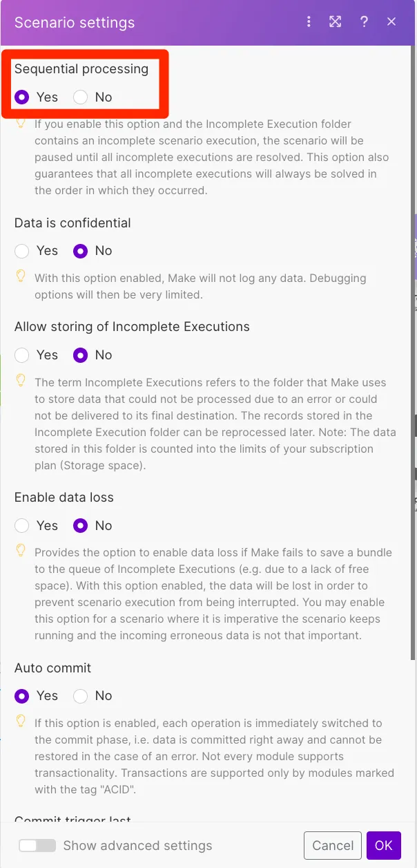Click lightbulb hint under Data is confidential
Image resolution: width=417 pixels, height=868 pixels.
pos(21,276)
